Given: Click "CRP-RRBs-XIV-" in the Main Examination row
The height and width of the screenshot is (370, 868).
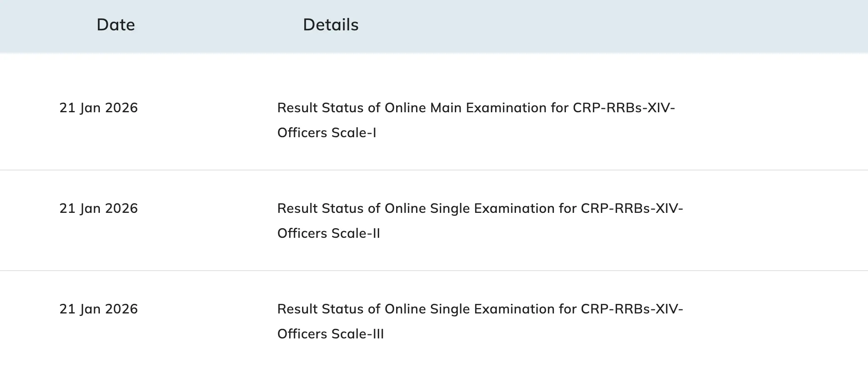Looking at the screenshot, I should pos(623,108).
